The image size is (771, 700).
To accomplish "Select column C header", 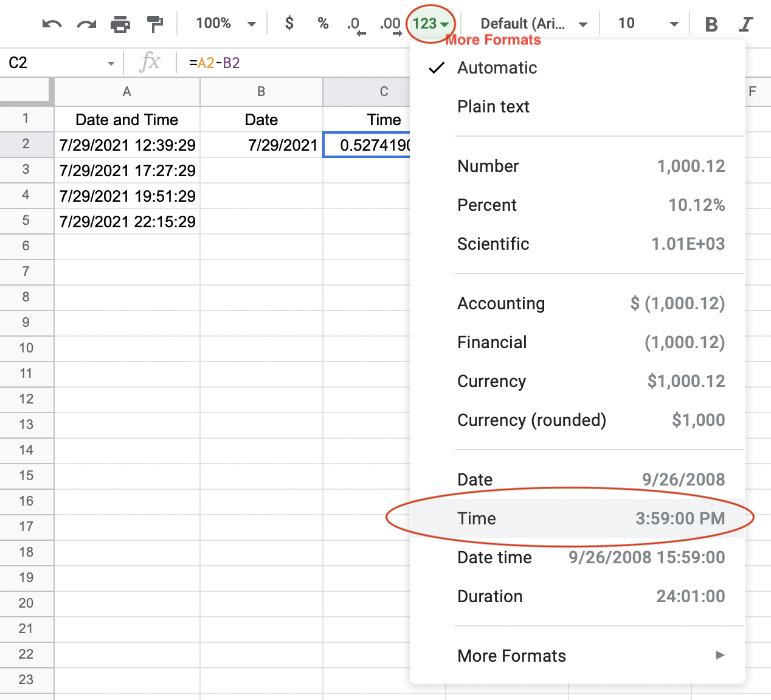I will click(x=367, y=92).
